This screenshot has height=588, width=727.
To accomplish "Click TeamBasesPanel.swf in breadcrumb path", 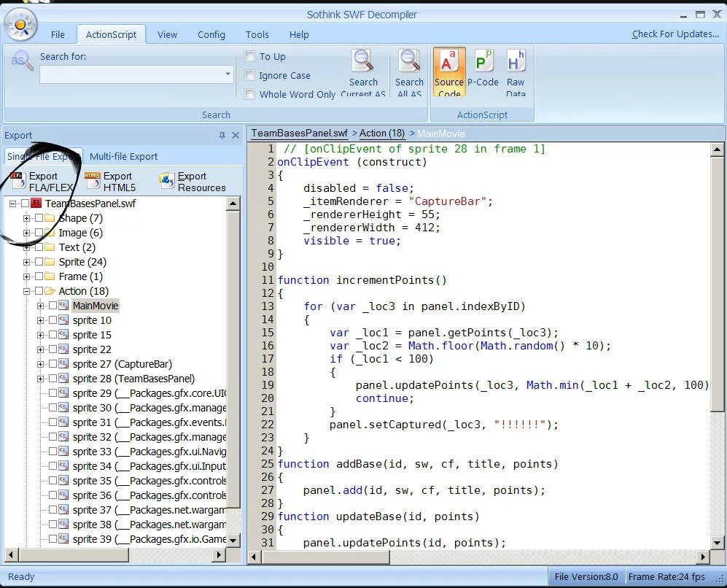I will coord(300,134).
